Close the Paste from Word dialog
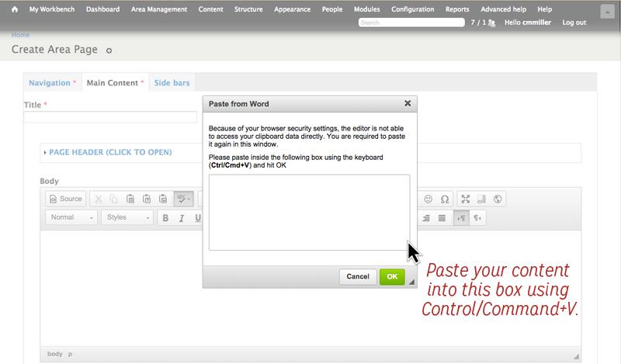 [x=408, y=103]
